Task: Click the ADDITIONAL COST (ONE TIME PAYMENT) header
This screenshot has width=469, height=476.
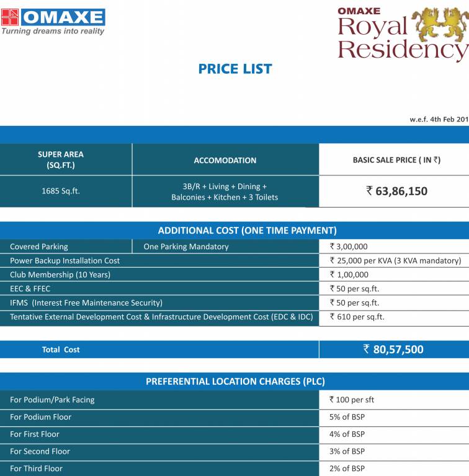Action: click(247, 231)
